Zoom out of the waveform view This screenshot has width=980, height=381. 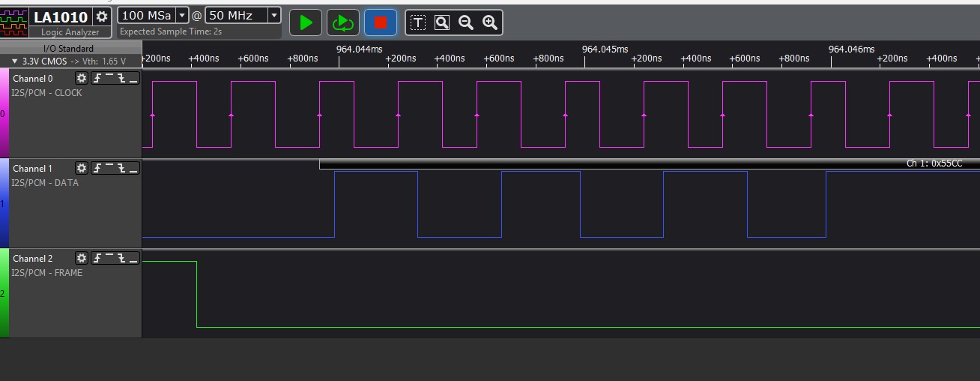pos(466,22)
